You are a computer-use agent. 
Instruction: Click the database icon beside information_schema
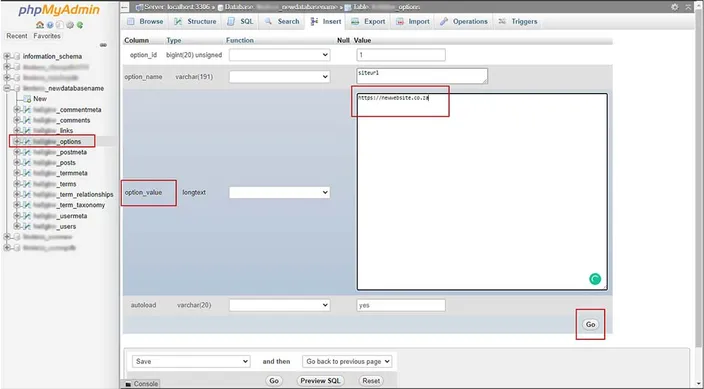click(x=17, y=57)
